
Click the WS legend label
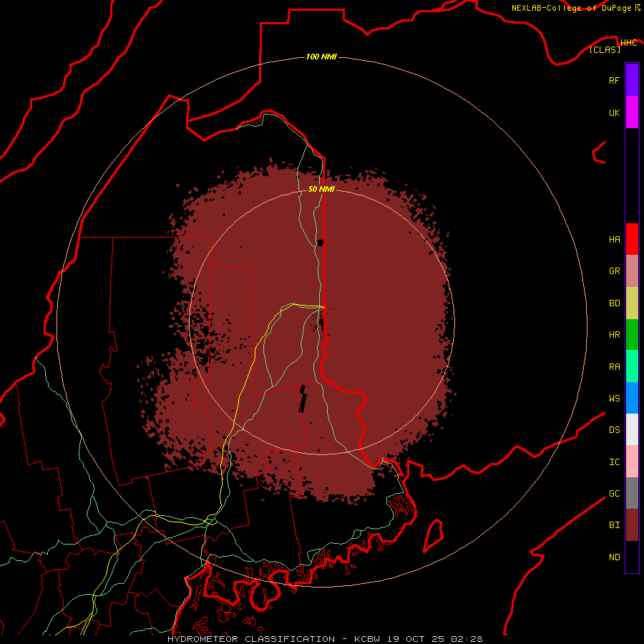614,399
